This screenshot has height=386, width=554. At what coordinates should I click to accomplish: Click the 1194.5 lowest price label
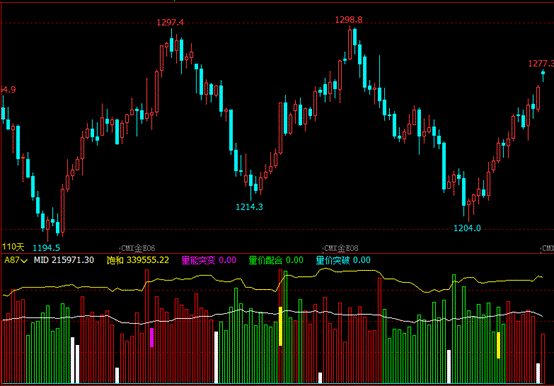[46, 248]
